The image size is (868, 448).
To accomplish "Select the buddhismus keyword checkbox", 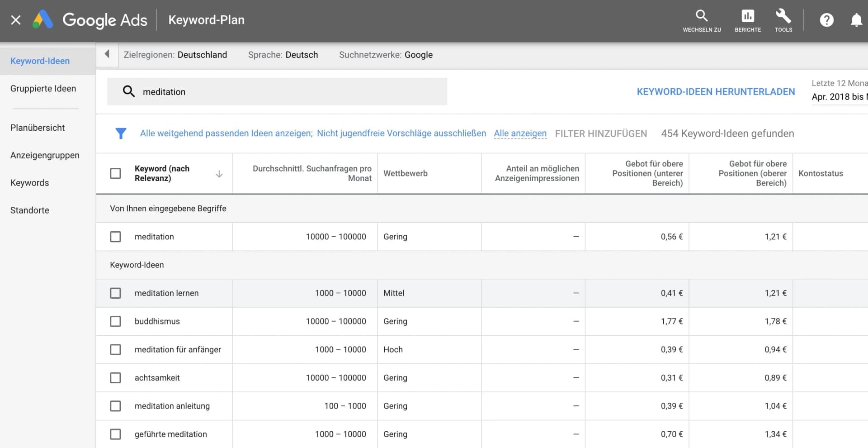I will (116, 321).
